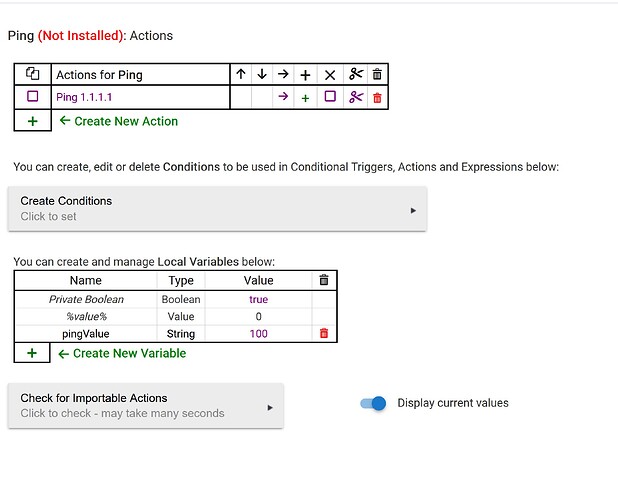Click black trash icon in actions header

click(x=377, y=74)
